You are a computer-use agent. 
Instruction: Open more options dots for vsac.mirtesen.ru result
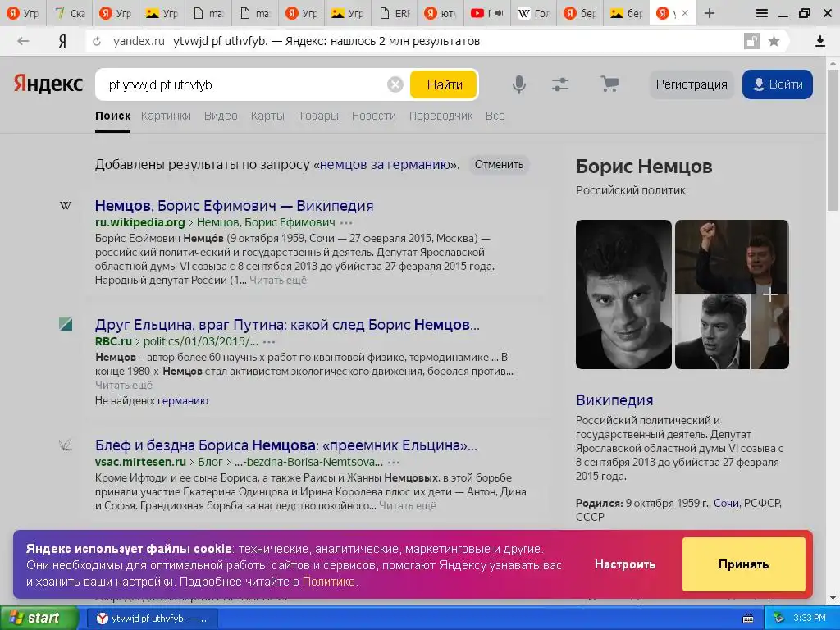(x=394, y=463)
